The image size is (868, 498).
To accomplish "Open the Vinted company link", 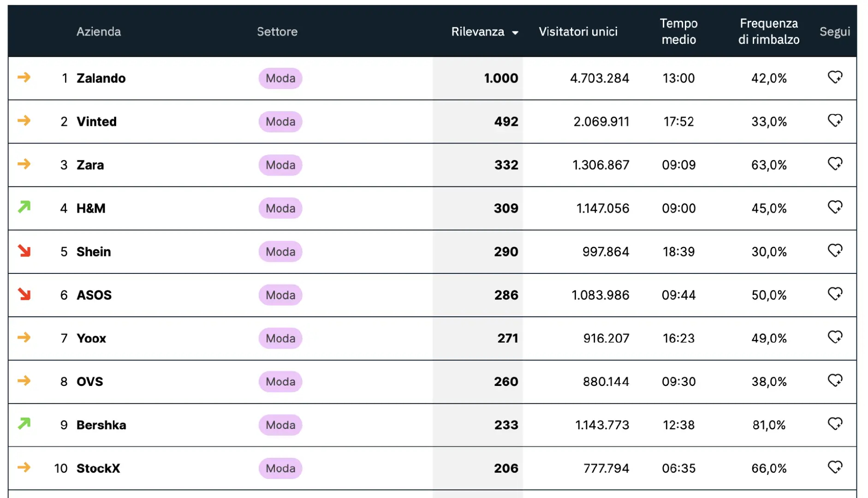I will click(x=96, y=121).
